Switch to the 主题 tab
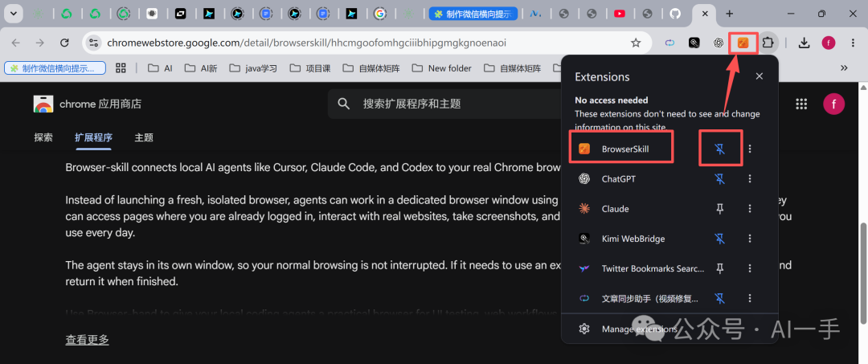This screenshot has height=364, width=868. (144, 137)
